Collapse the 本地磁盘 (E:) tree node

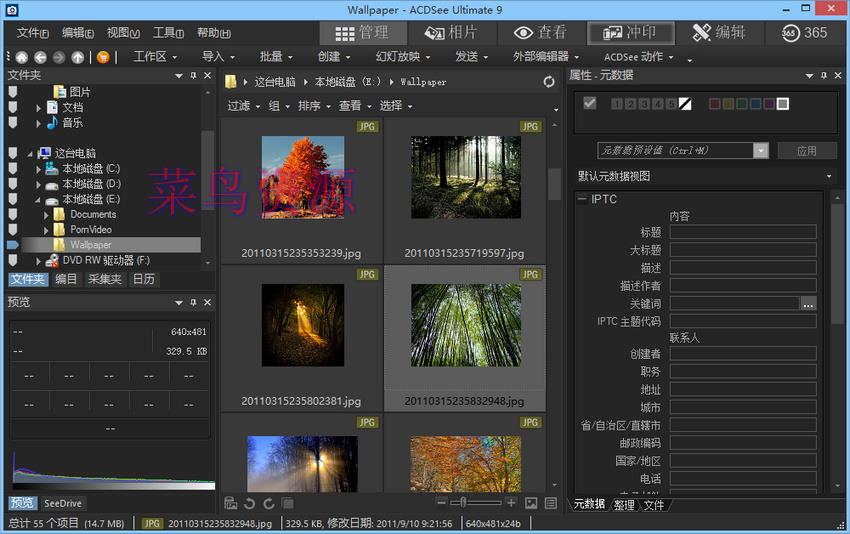38,200
